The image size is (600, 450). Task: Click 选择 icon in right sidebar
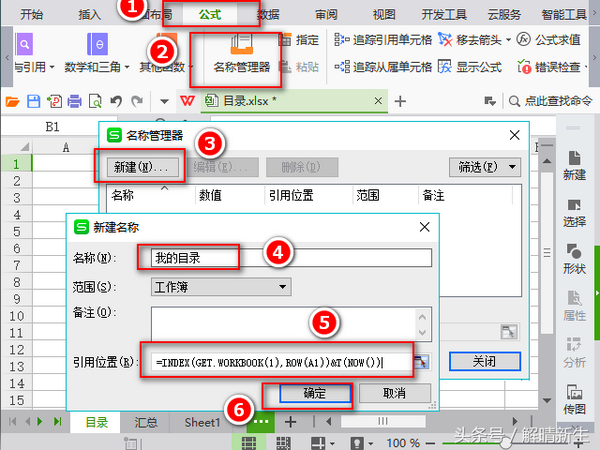pos(574,210)
